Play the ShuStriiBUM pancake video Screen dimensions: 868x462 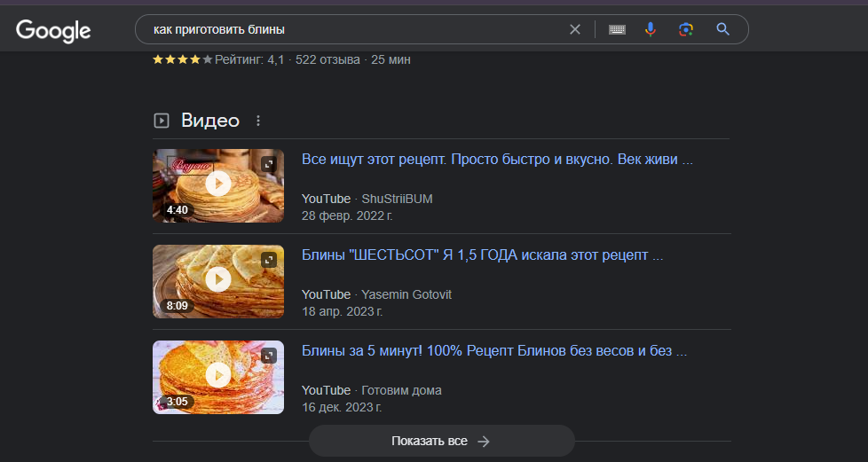point(217,184)
